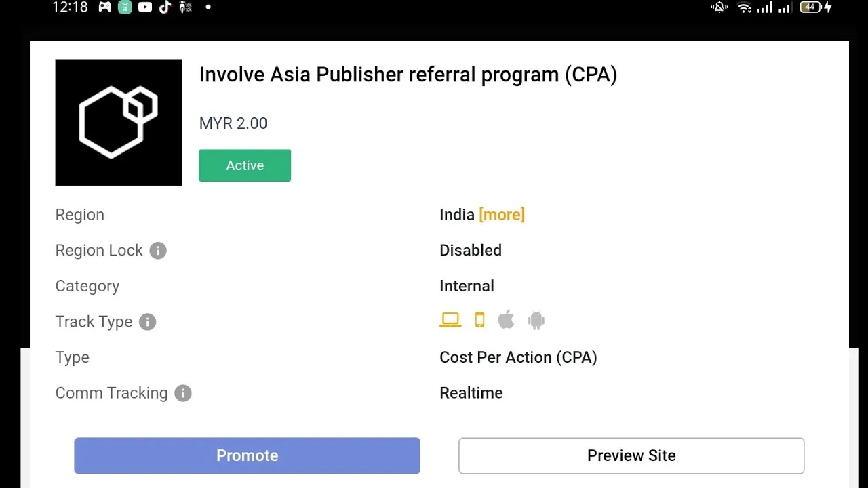Select the India region value

click(x=457, y=215)
